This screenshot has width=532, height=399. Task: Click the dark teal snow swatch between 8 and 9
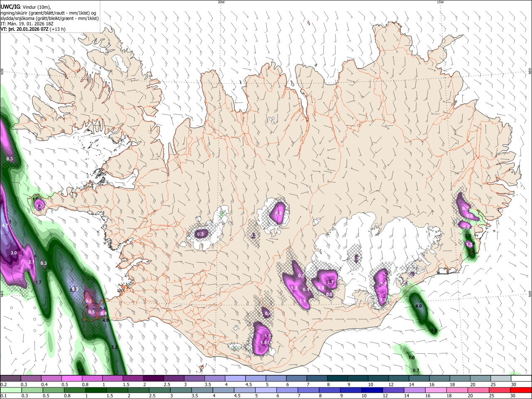click(x=337, y=379)
